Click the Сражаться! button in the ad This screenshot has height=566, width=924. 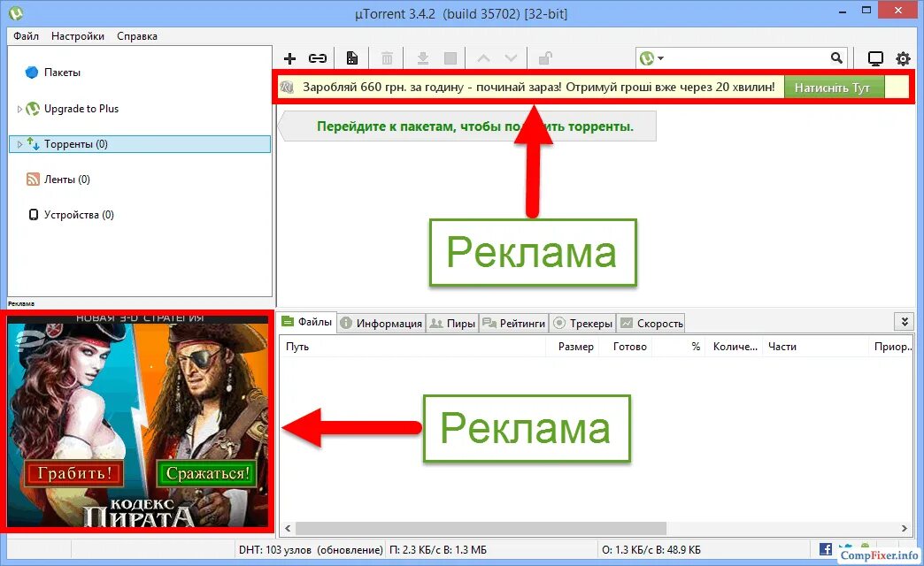click(207, 473)
